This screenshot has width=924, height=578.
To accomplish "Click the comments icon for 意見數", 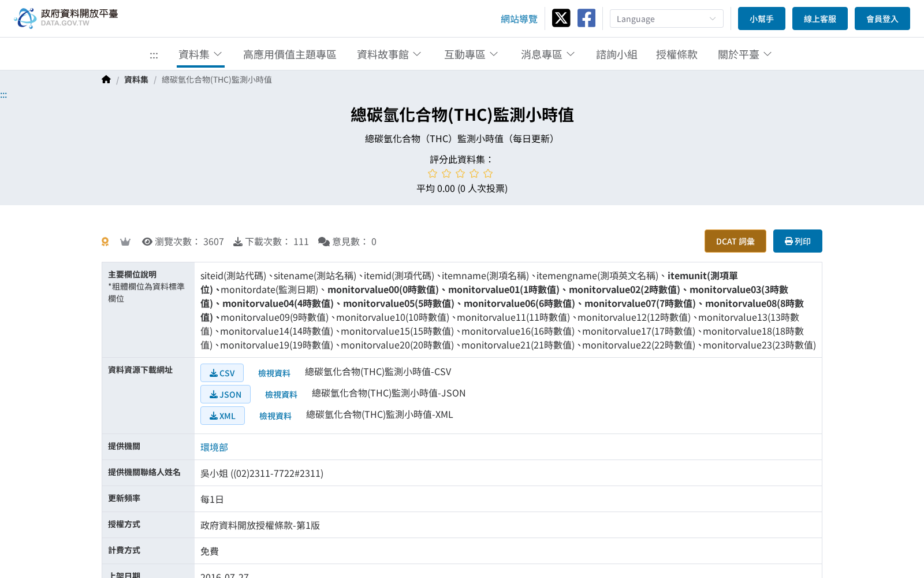I will click(x=324, y=242).
